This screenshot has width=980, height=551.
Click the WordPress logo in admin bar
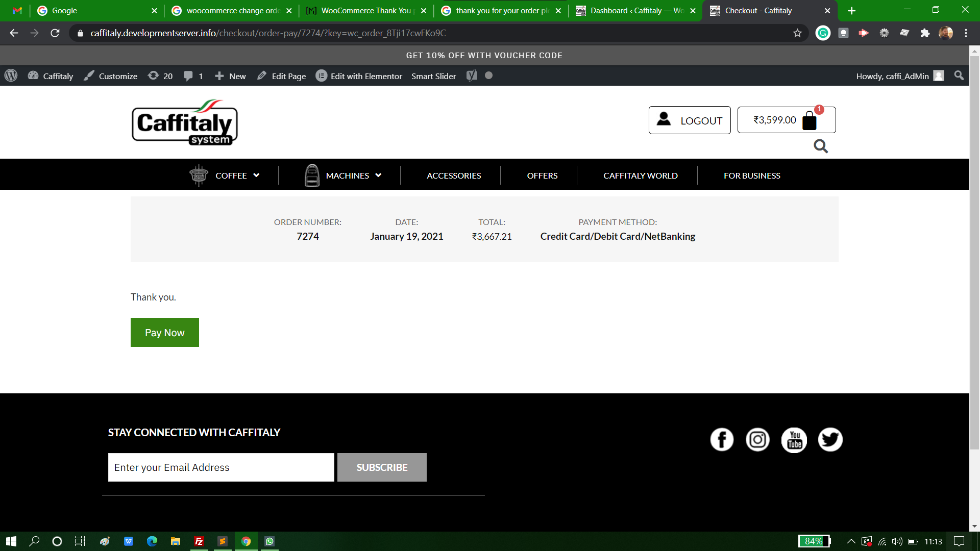tap(11, 76)
